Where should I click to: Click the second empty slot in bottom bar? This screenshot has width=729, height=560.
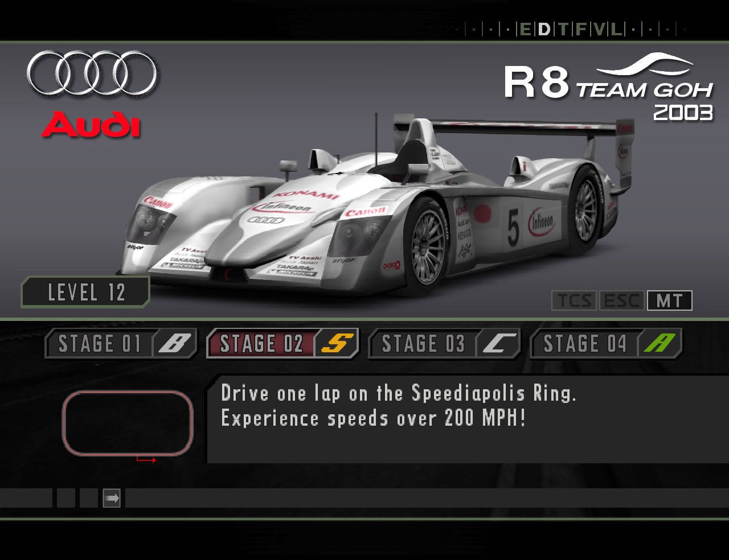[89, 499]
